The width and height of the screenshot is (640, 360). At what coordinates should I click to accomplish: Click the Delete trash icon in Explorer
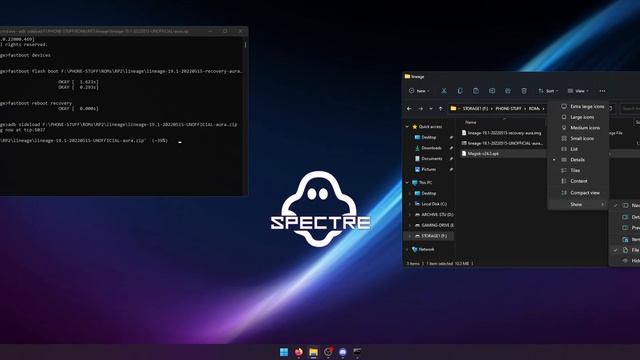[x=524, y=91]
